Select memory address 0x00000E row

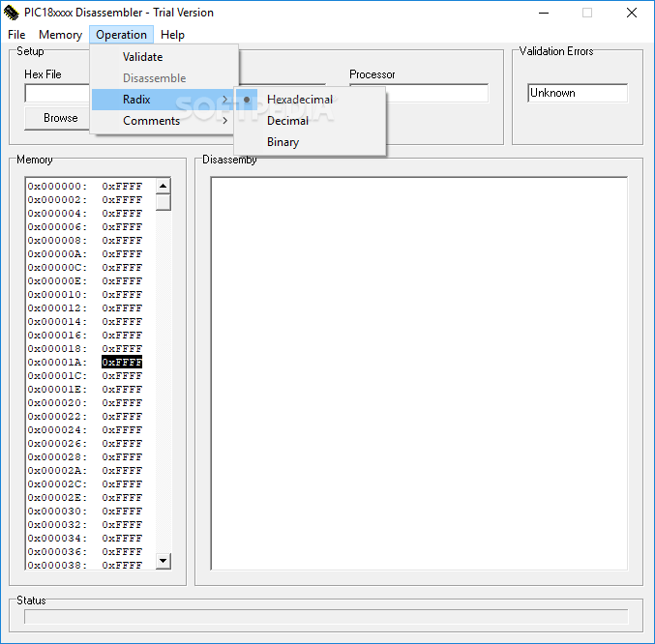tap(85, 280)
